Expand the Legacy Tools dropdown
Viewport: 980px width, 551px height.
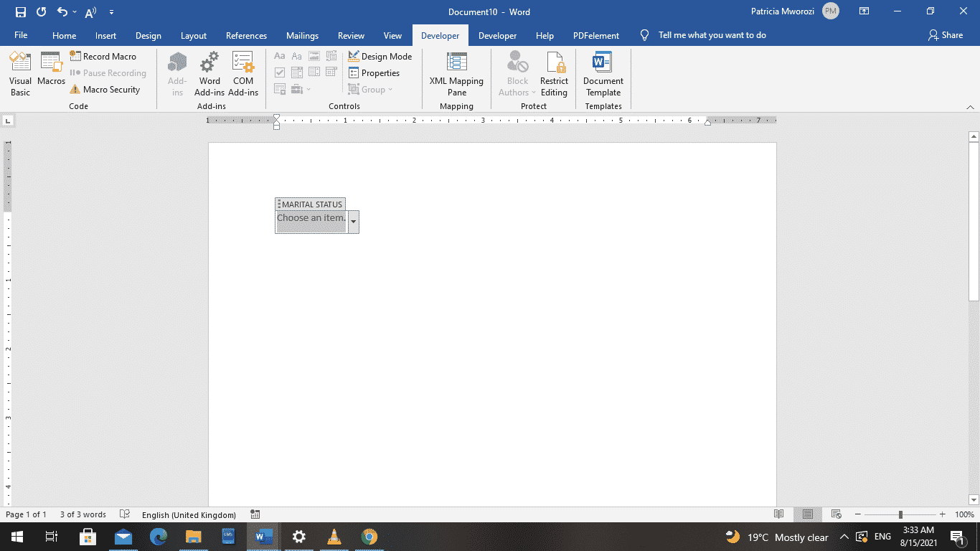308,89
